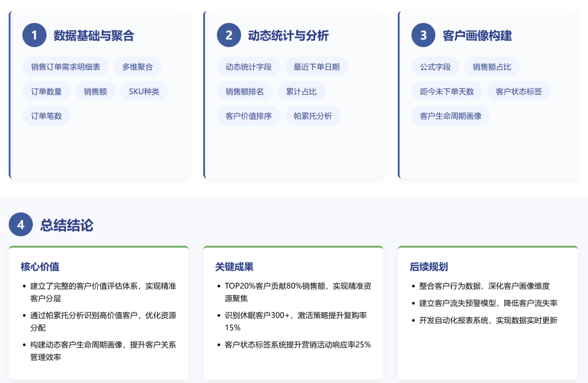Select the 动态统计字段 tag
Image resolution: width=588 pixels, height=383 pixels.
tap(249, 67)
